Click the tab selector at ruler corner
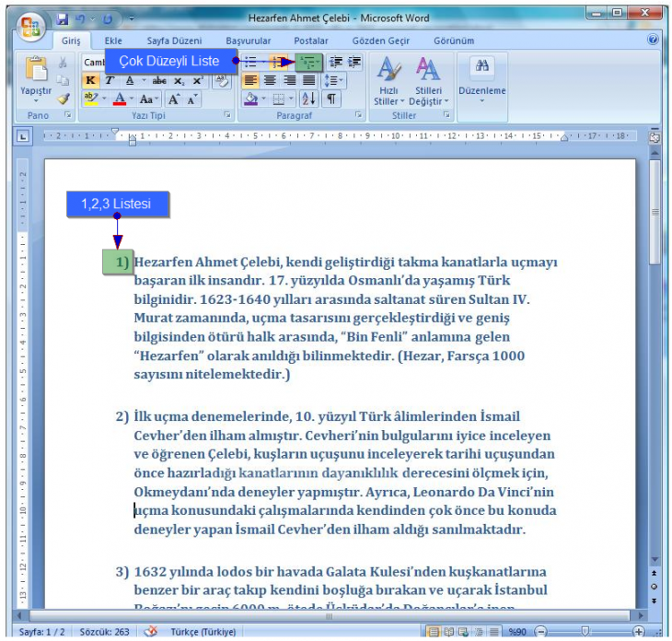The image size is (672, 641). click(23, 137)
